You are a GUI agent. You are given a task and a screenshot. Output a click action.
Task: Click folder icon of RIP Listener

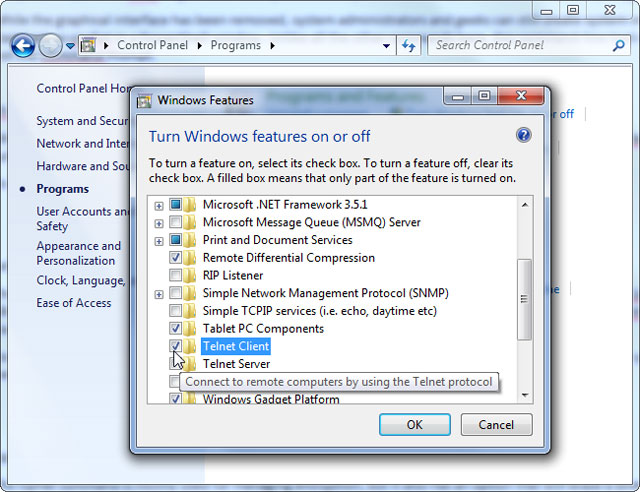[189, 275]
